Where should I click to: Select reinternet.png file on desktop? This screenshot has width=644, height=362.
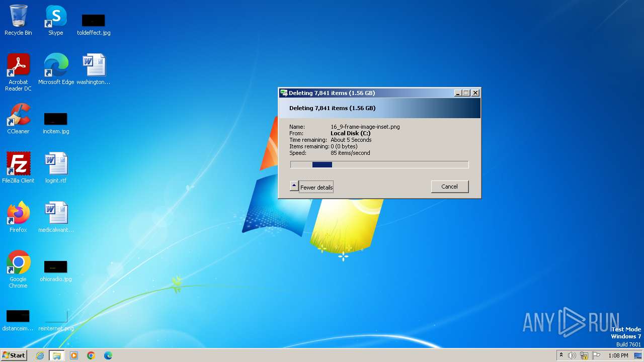tap(56, 320)
